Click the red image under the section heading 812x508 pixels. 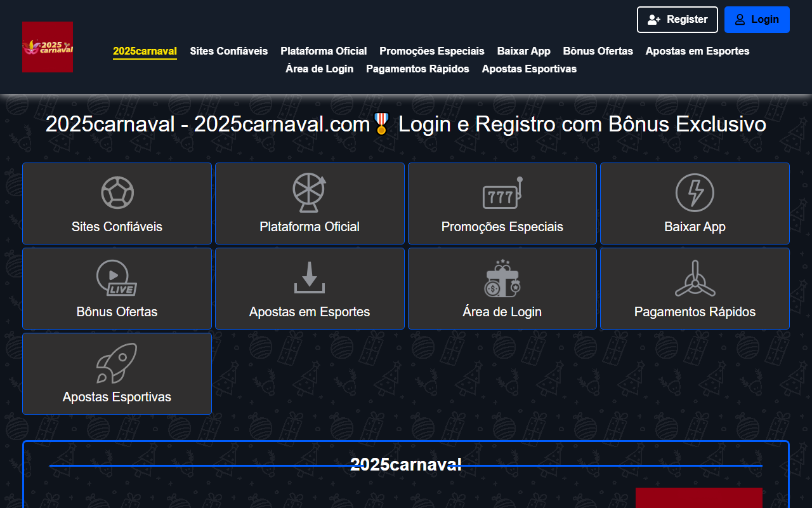click(x=699, y=498)
